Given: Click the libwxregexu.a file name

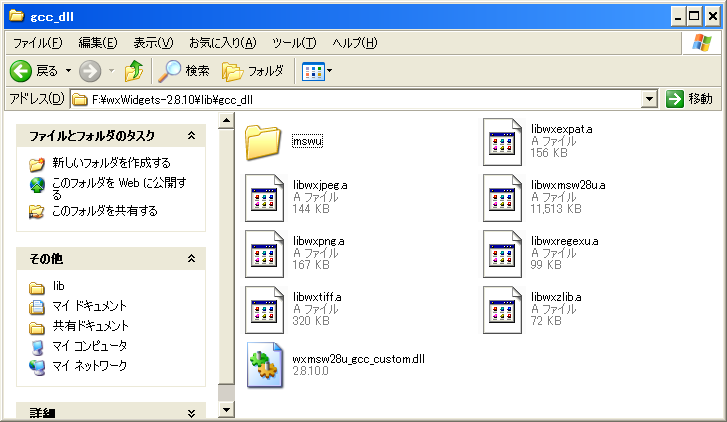Looking at the screenshot, I should tap(564, 241).
